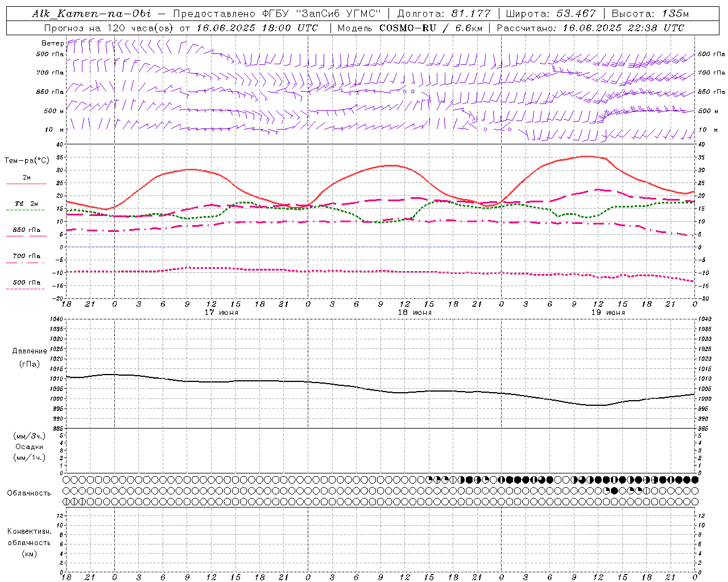Viewport: 728px width, 582px height.
Task: Click the '18 июня' date label
Action: tap(415, 313)
